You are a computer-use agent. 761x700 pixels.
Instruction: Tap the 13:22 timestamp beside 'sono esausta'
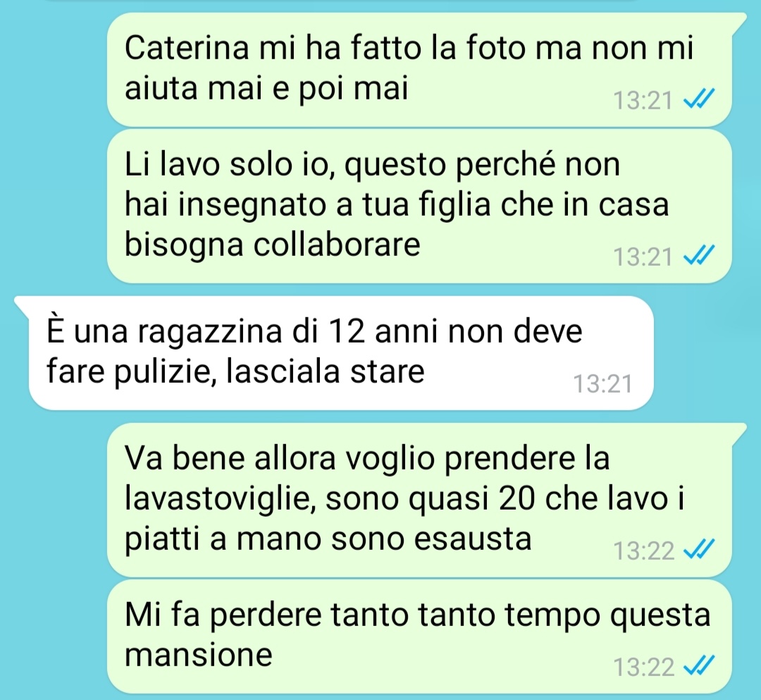click(x=643, y=551)
